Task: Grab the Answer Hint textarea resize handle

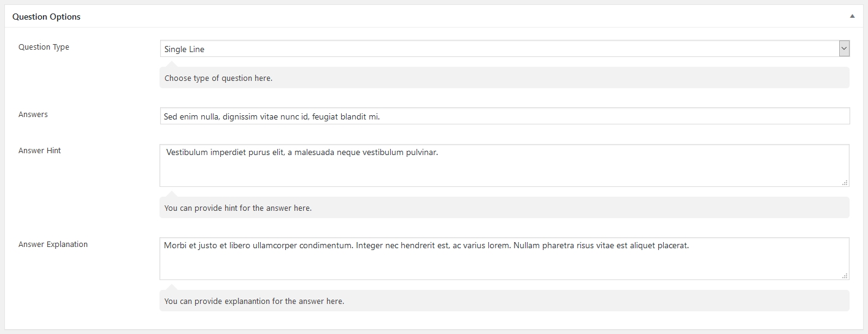Action: tap(845, 182)
